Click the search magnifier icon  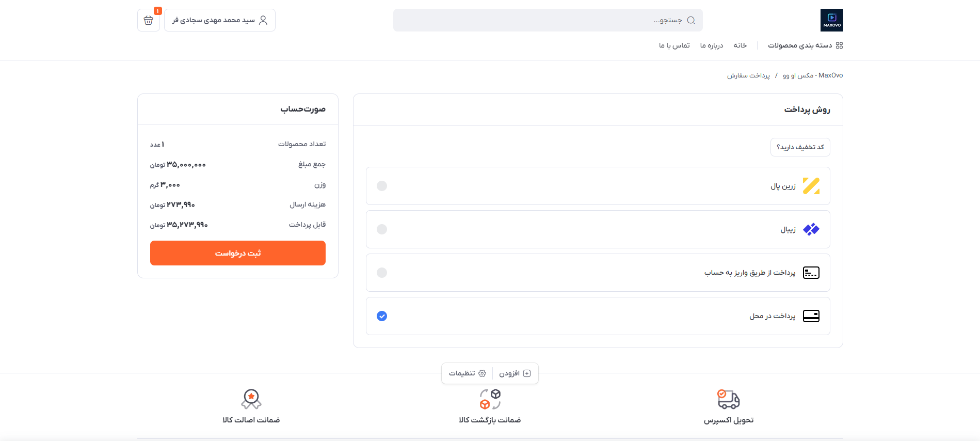691,20
